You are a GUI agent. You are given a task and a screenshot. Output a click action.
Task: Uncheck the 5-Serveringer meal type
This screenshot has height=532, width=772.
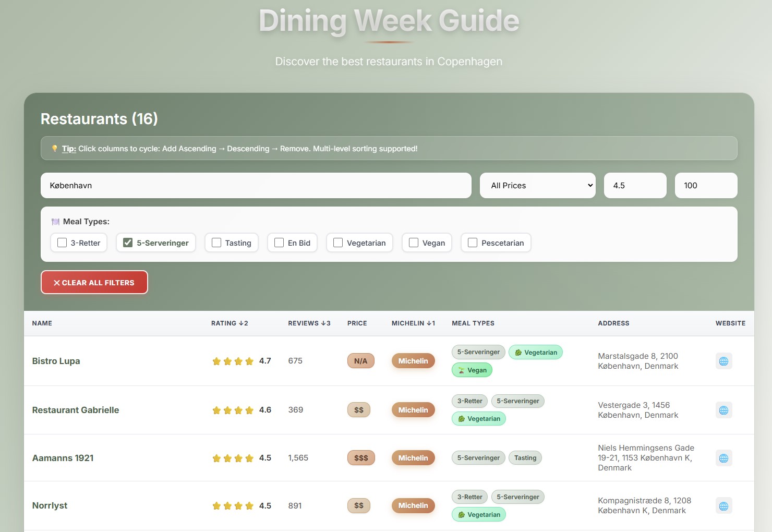click(x=128, y=243)
